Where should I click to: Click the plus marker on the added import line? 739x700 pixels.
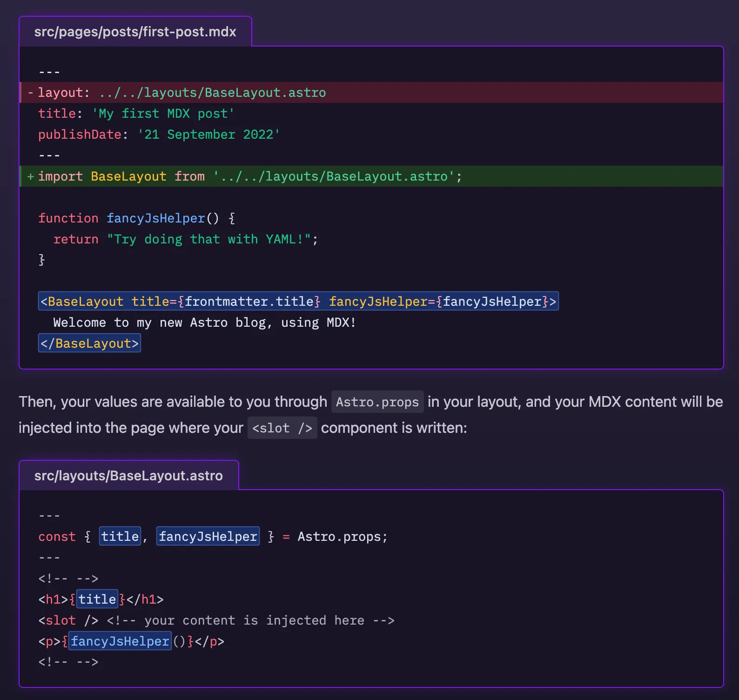(x=30, y=176)
